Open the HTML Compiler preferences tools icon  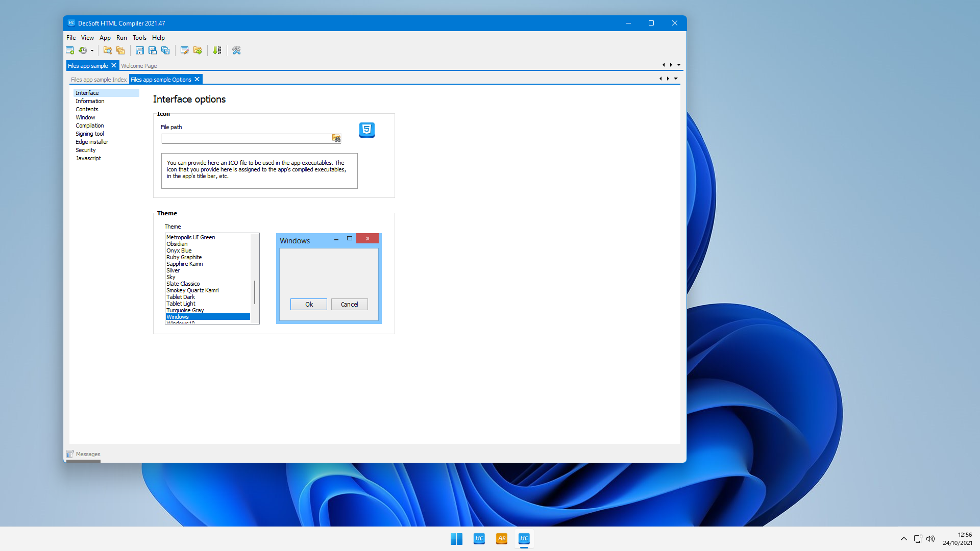coord(236,50)
